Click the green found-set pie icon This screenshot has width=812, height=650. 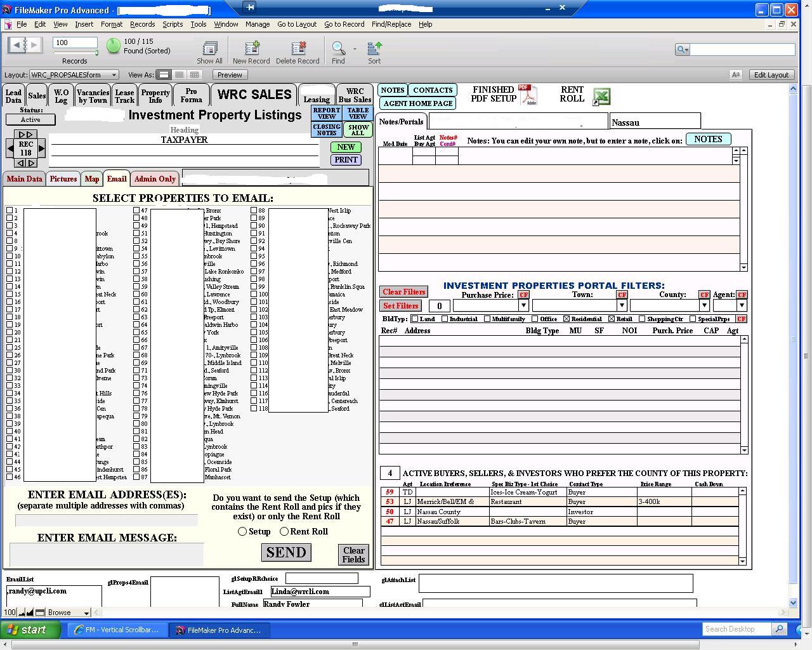[x=113, y=45]
